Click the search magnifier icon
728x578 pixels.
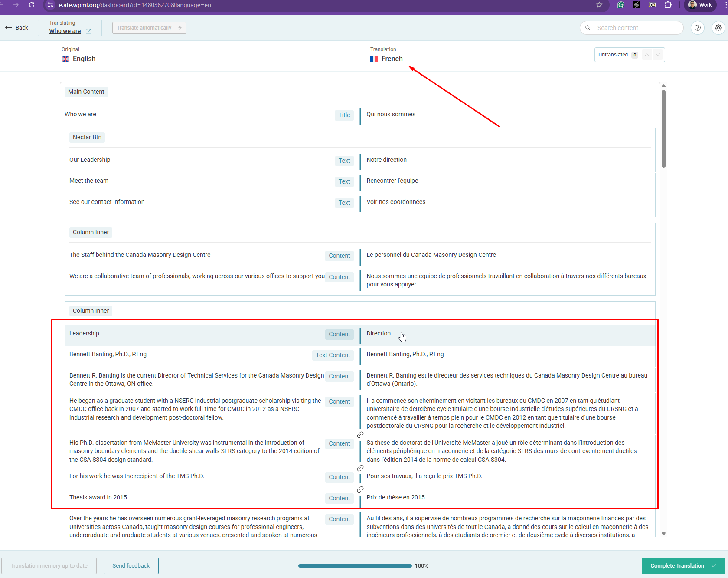click(588, 28)
